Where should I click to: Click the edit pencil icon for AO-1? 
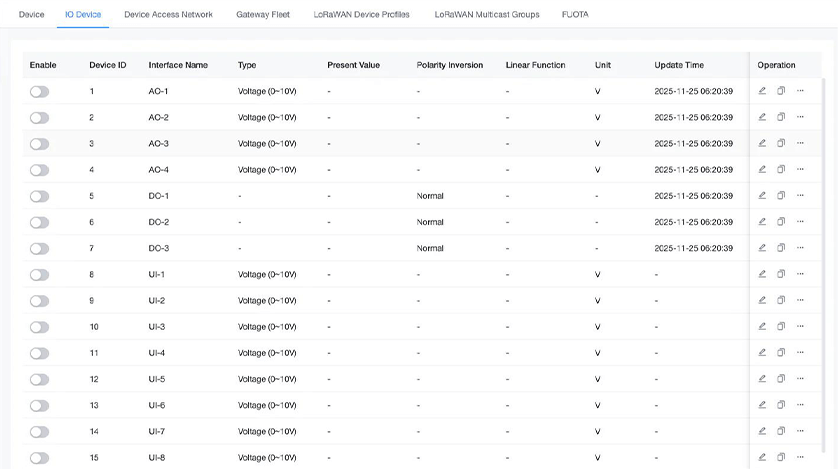pyautogui.click(x=762, y=91)
